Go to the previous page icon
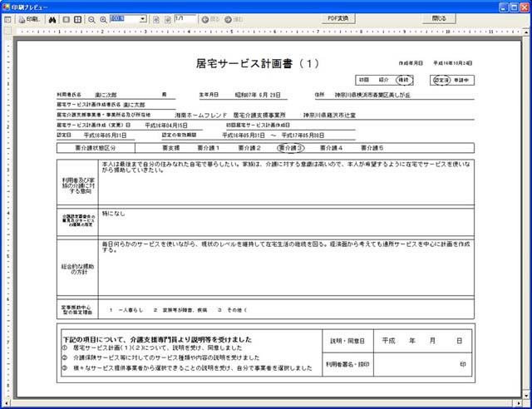532x409 pixels. (156, 20)
